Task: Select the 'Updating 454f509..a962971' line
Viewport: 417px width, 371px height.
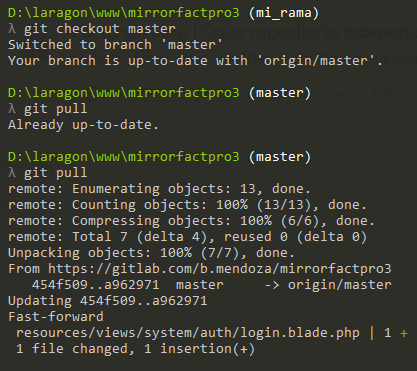Action: click(x=108, y=301)
